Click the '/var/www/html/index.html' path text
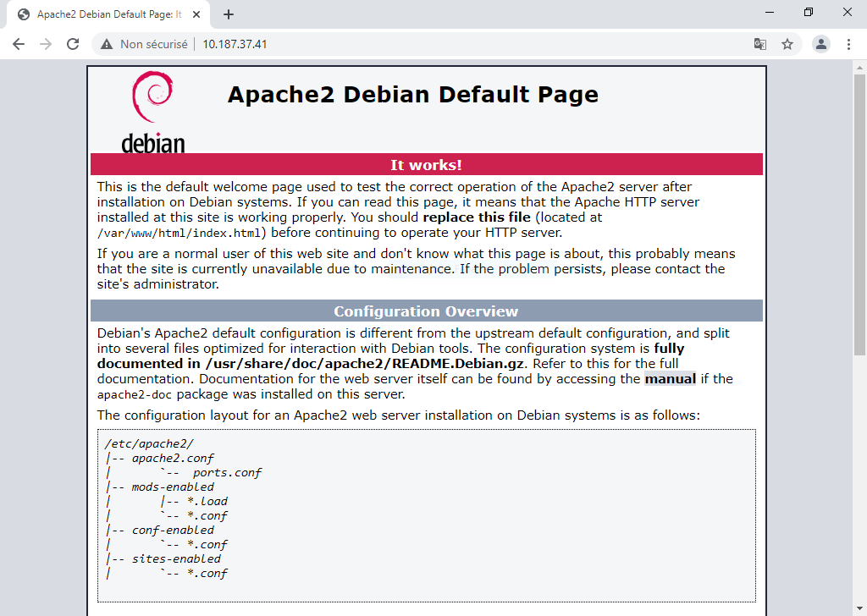 click(x=179, y=234)
